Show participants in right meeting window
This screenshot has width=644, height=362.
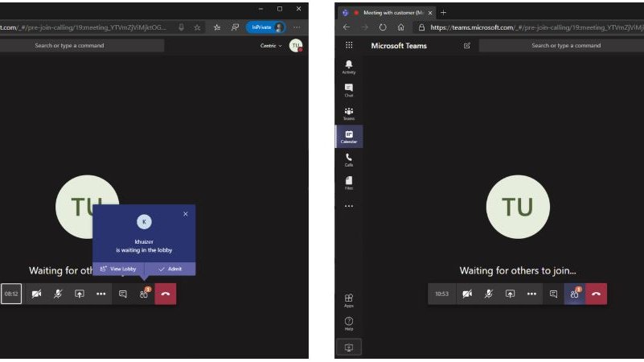574,294
